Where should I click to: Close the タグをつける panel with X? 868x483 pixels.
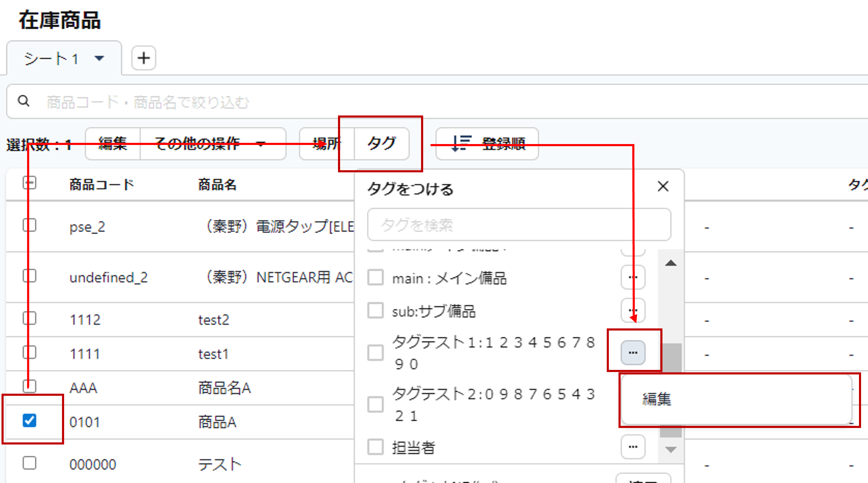point(663,186)
